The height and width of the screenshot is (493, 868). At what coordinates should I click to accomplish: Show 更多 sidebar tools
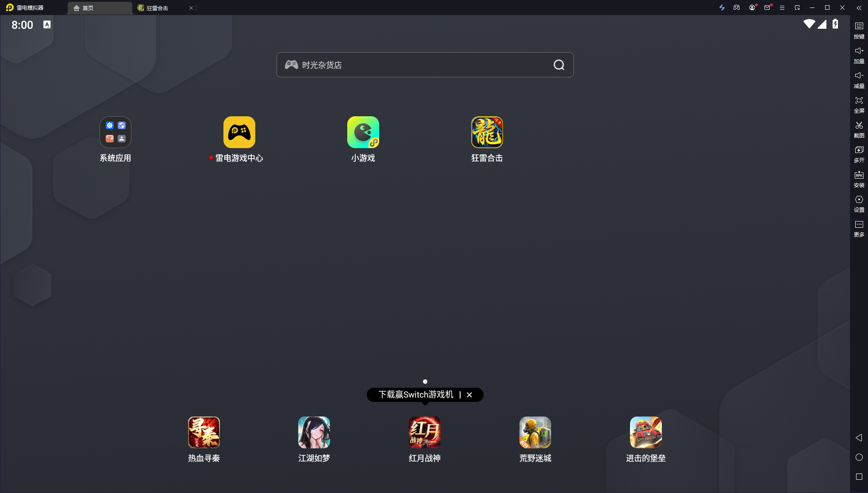(859, 229)
